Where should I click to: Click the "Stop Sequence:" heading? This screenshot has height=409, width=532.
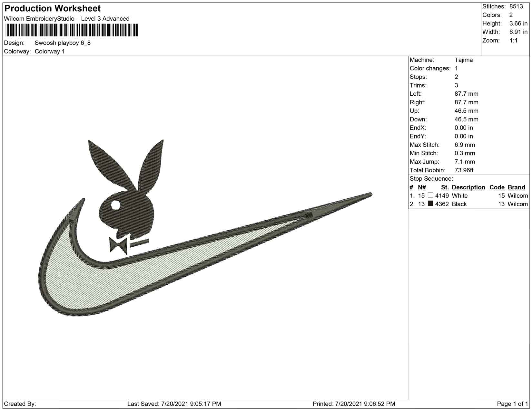tap(431, 179)
